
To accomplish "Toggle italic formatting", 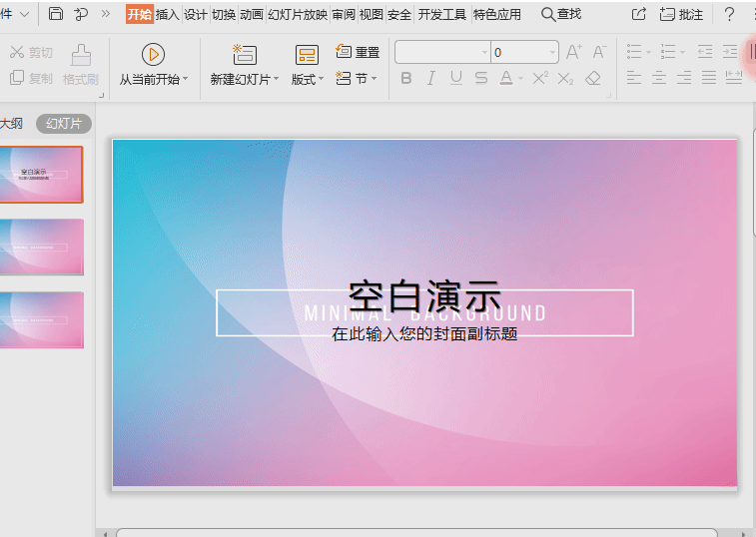I will click(x=431, y=78).
